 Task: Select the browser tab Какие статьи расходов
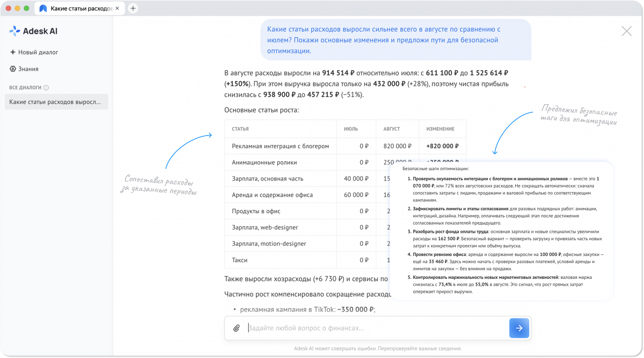[80, 8]
